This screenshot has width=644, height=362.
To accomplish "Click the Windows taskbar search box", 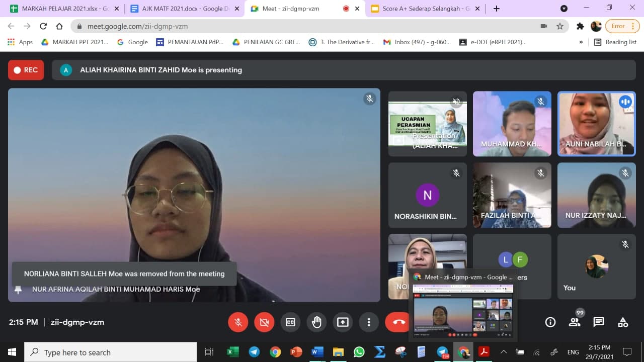I will 111,352.
